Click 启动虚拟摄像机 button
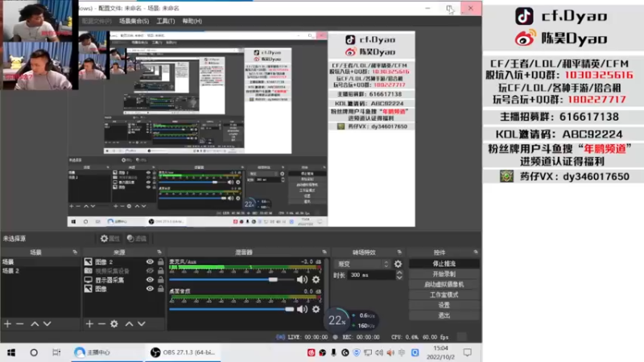 point(444,285)
